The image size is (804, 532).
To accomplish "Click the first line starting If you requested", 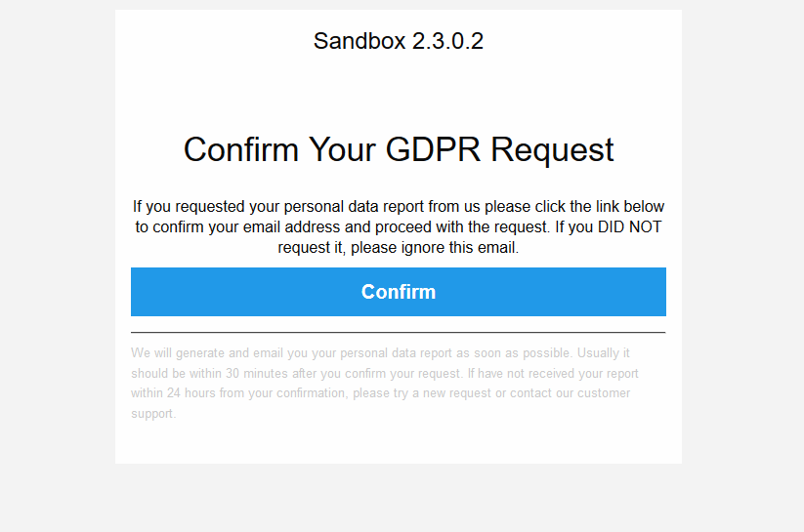I will tap(399, 207).
